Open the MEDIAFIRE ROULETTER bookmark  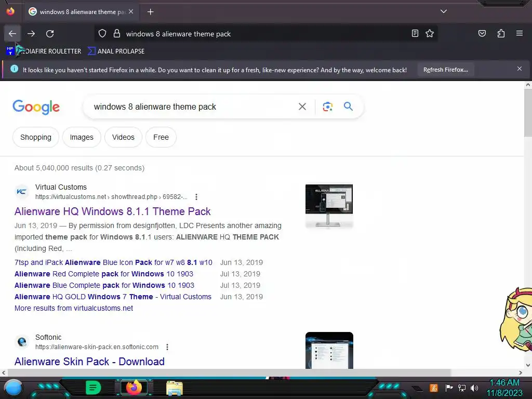tap(44, 51)
